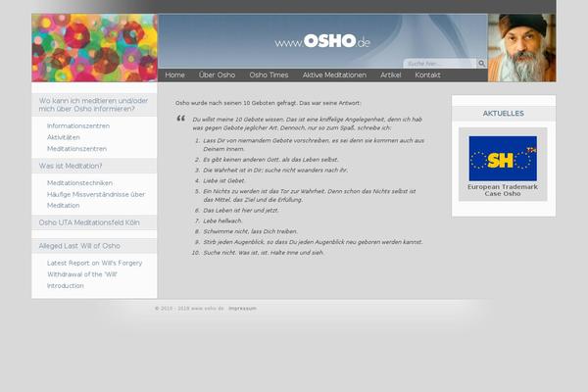Screen dimensions: 588x392
Task: Select the Artikel menu item
Action: (390, 75)
